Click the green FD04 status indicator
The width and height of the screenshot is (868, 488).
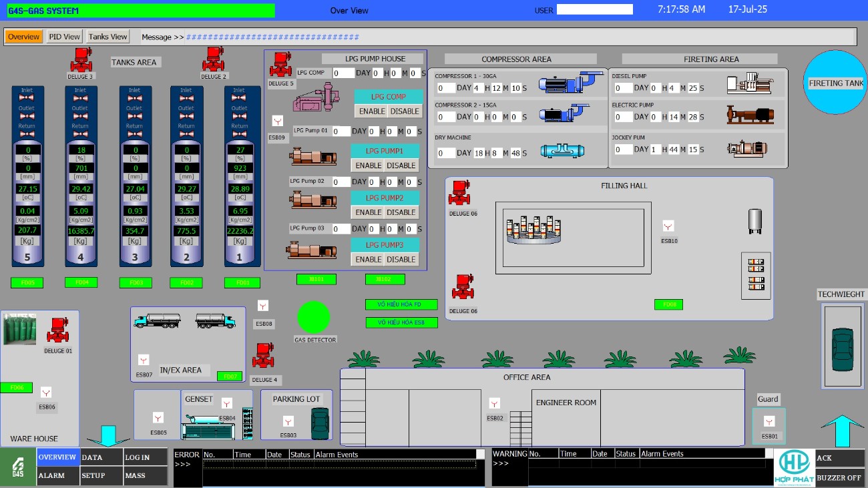(x=81, y=282)
